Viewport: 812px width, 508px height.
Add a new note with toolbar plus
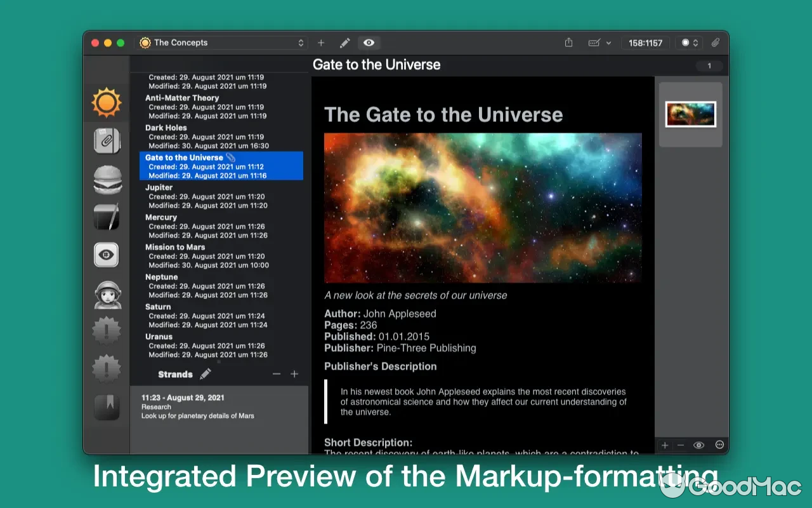(321, 43)
